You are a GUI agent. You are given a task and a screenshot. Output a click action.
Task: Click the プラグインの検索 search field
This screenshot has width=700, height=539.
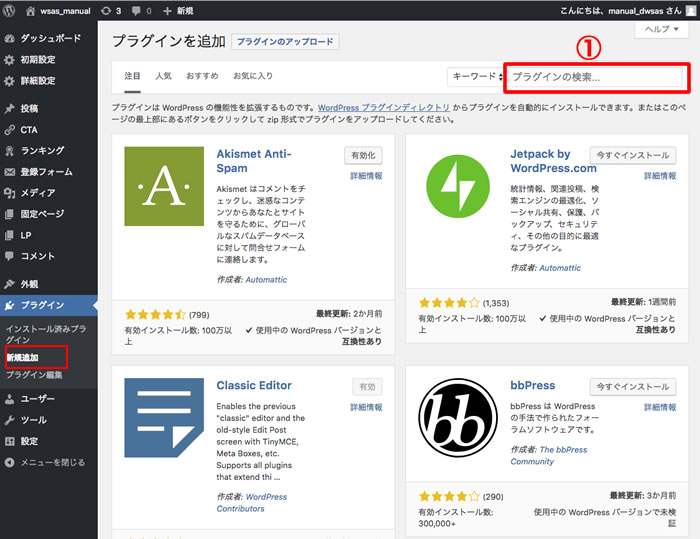coord(595,77)
